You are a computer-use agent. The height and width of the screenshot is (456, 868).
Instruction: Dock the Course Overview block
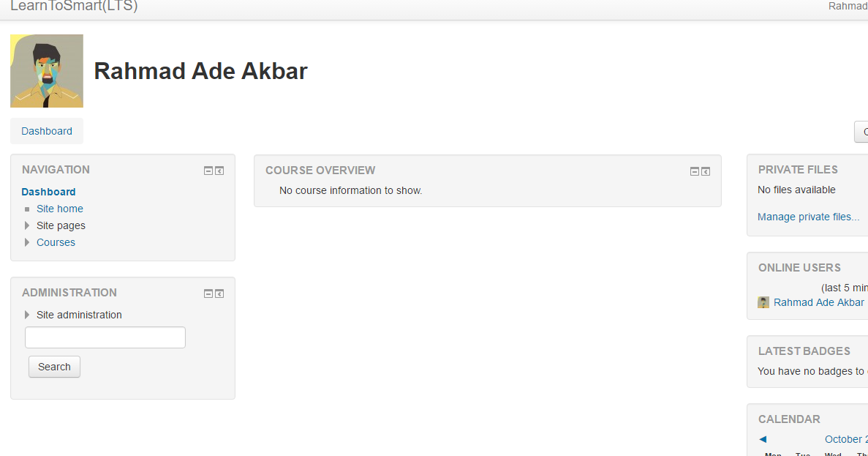[x=705, y=172]
